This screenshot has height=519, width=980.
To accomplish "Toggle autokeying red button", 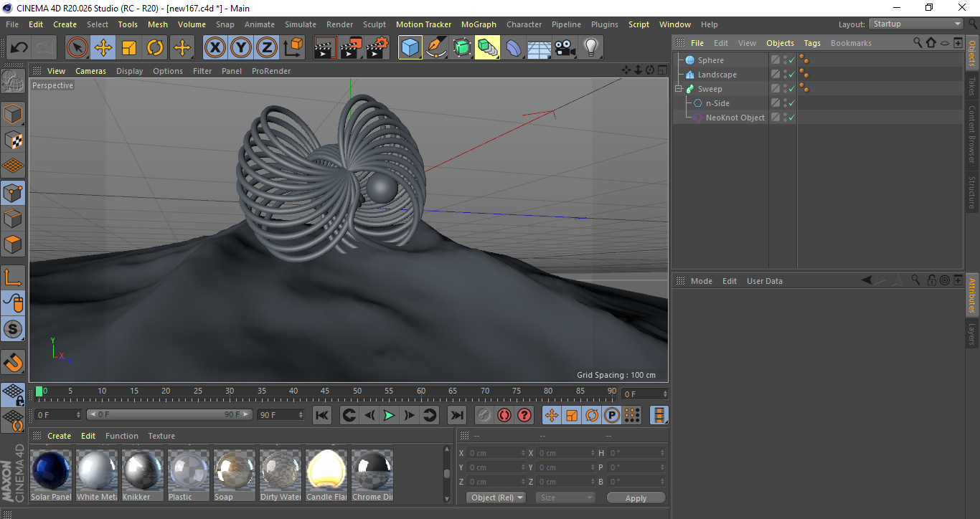I will tap(504, 415).
